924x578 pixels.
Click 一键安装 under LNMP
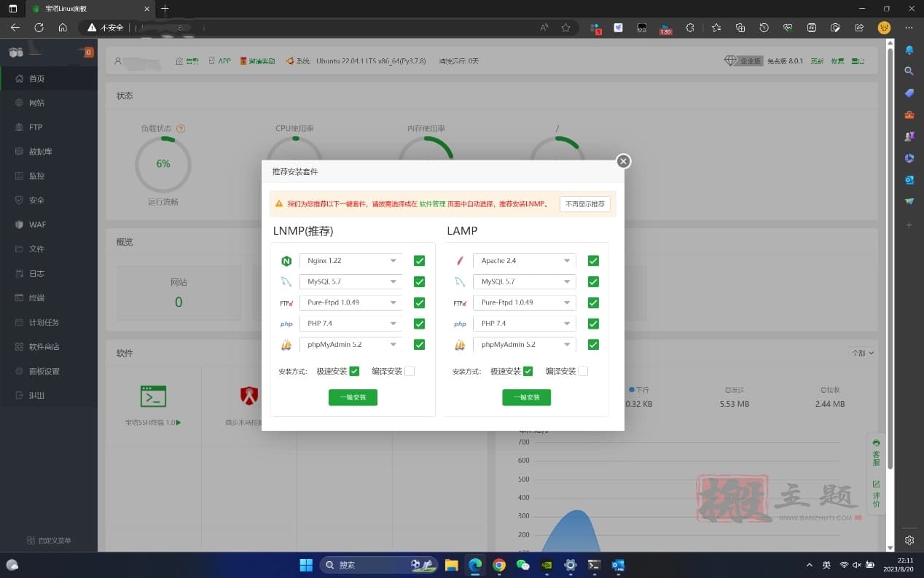[353, 397]
